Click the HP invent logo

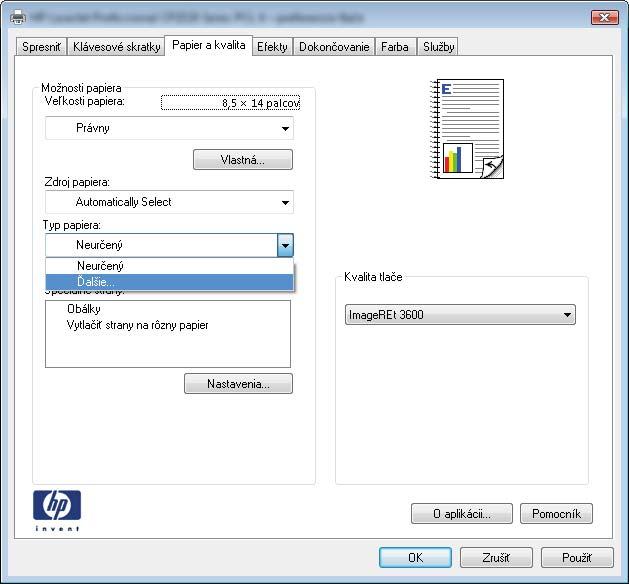coord(57,510)
